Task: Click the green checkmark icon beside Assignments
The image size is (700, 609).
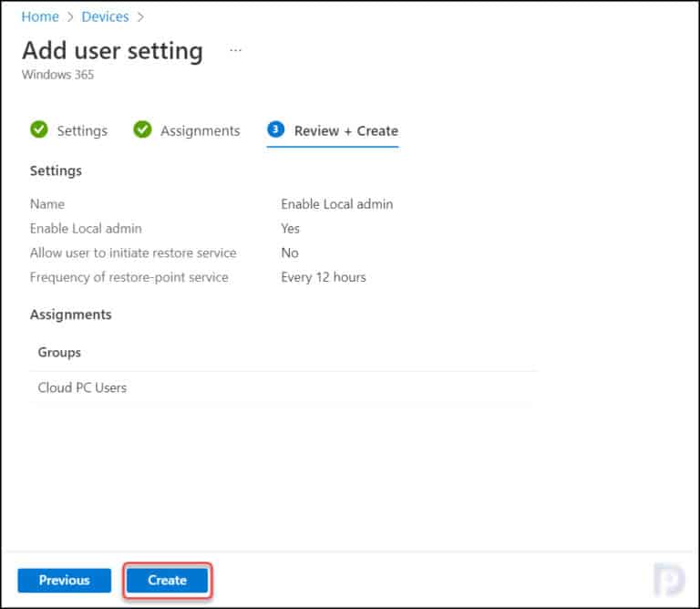Action: coord(142,129)
